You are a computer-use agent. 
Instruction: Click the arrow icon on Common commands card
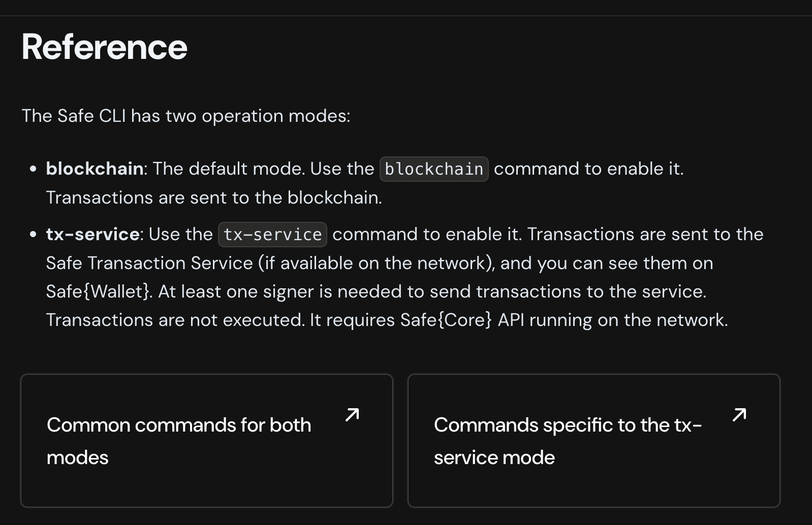pos(352,415)
